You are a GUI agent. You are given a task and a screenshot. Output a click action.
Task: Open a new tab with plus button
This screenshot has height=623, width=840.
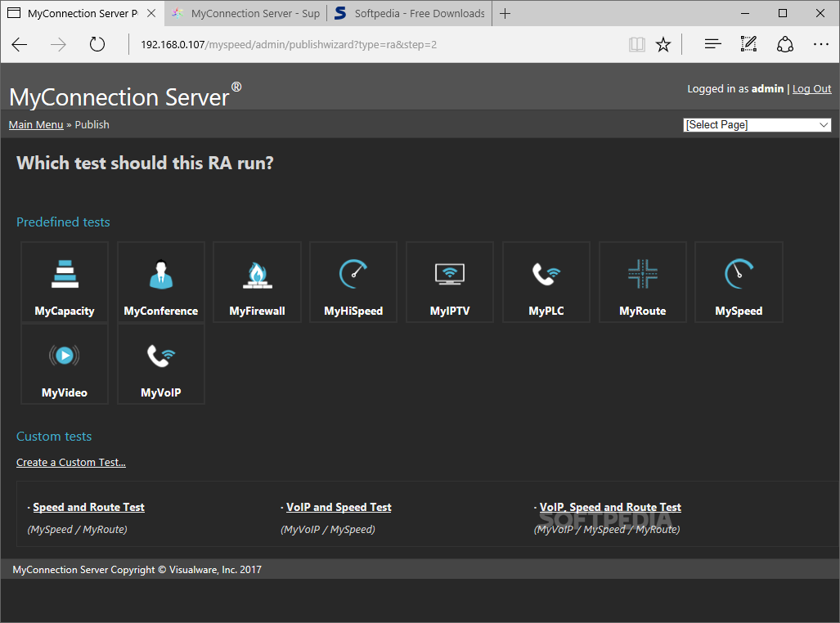pos(505,13)
